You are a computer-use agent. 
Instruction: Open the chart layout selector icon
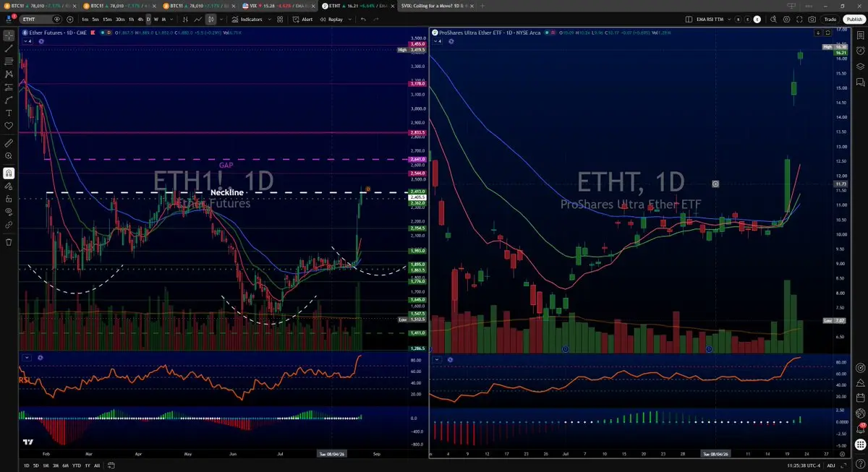click(689, 20)
